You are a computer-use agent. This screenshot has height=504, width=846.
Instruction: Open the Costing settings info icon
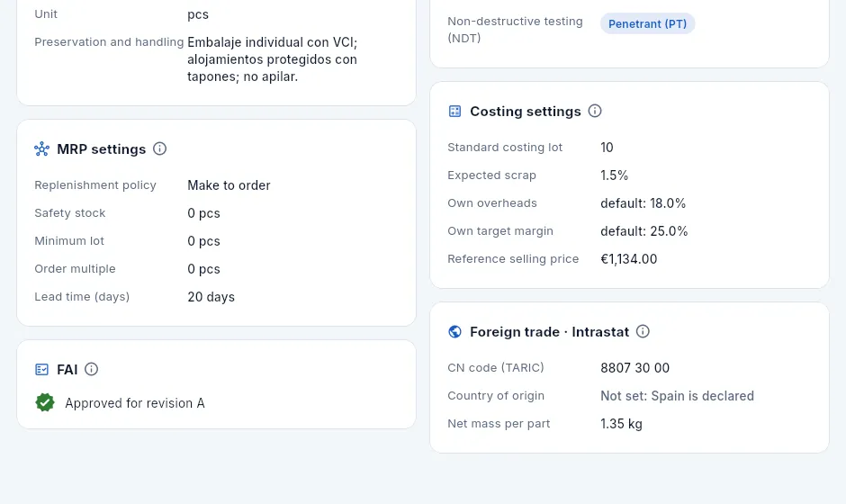(595, 111)
